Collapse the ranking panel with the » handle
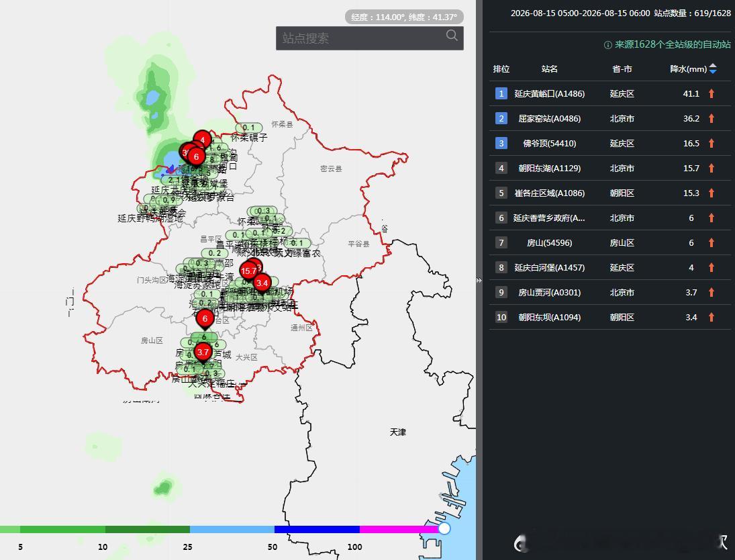This screenshot has width=735, height=560. tap(479, 280)
